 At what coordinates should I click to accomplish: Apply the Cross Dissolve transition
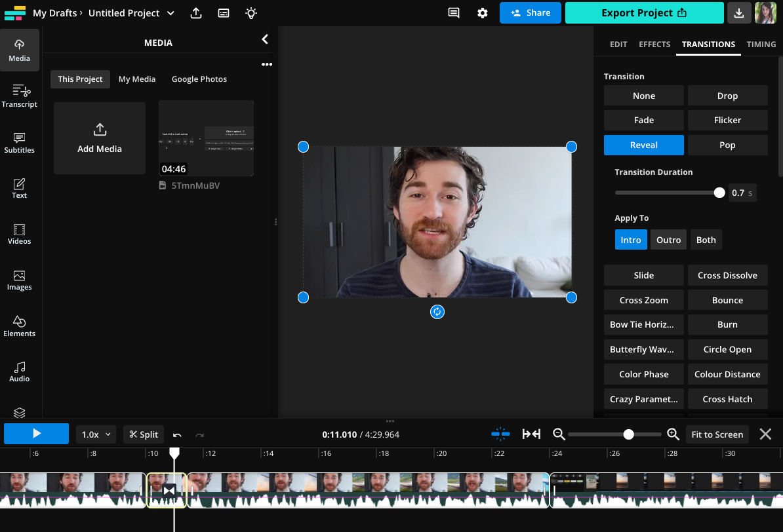727,275
